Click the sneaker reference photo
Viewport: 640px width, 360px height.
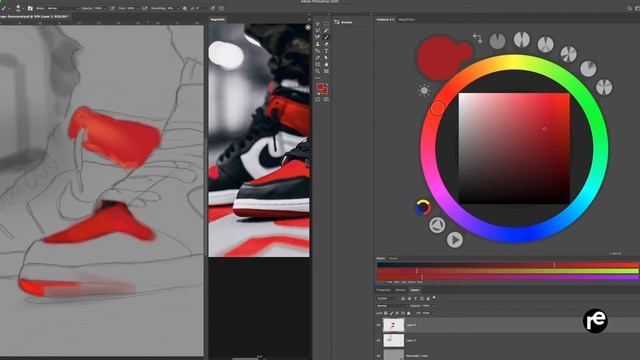click(259, 140)
